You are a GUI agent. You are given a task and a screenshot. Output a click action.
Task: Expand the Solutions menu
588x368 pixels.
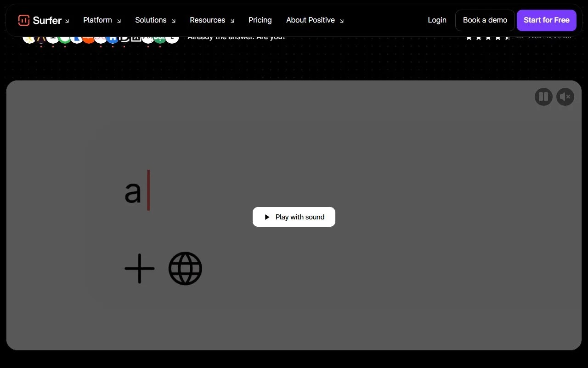pos(155,20)
